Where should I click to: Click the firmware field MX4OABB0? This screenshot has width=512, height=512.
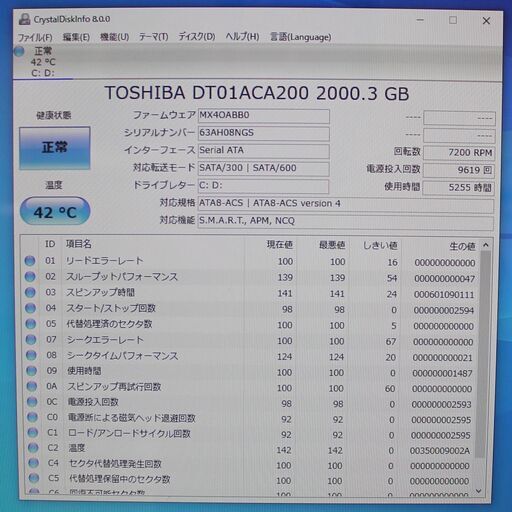(x=263, y=116)
